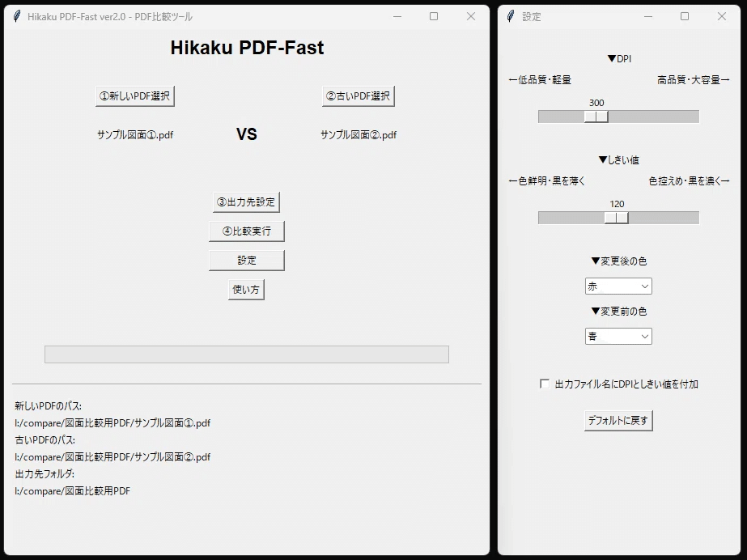The image size is (747, 560).
Task: Click the ①新しいPDF選択 button
Action: (137, 95)
